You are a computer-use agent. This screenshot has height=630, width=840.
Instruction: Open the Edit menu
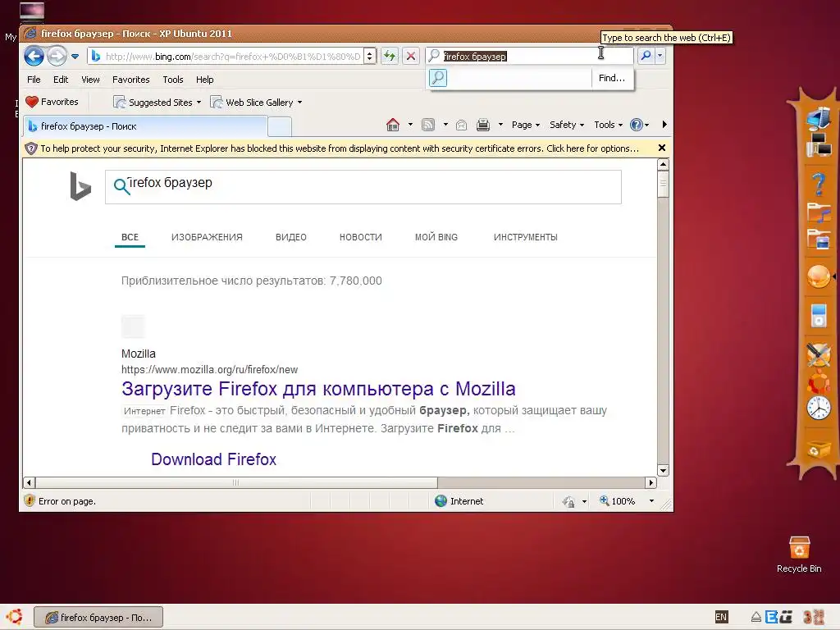point(61,80)
